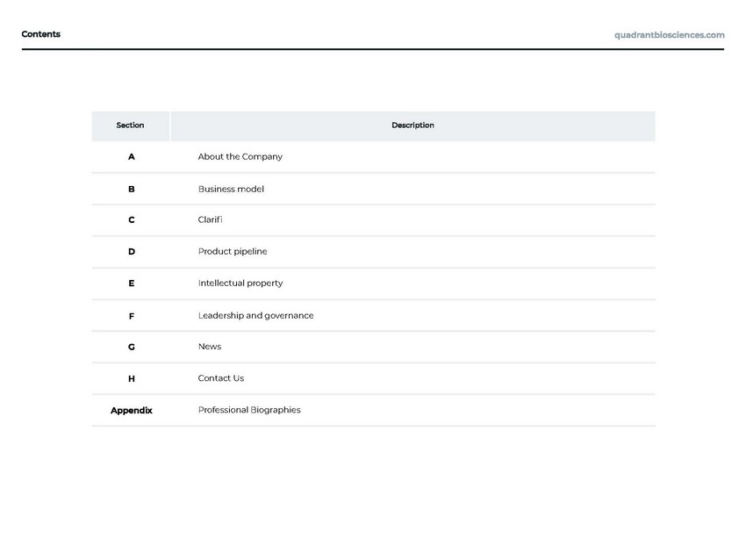
Task: Click section letter D
Action: (x=132, y=252)
